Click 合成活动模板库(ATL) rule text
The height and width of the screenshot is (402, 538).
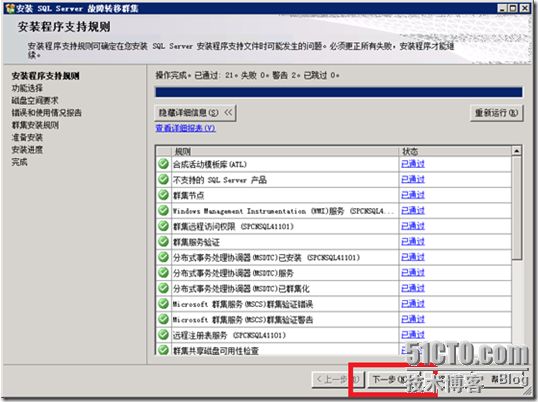210,164
